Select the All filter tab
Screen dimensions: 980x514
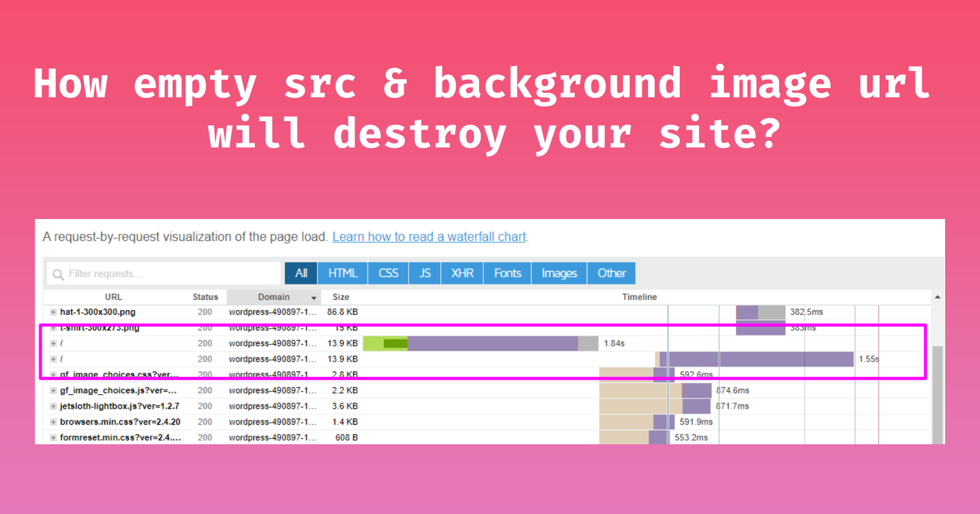click(301, 274)
